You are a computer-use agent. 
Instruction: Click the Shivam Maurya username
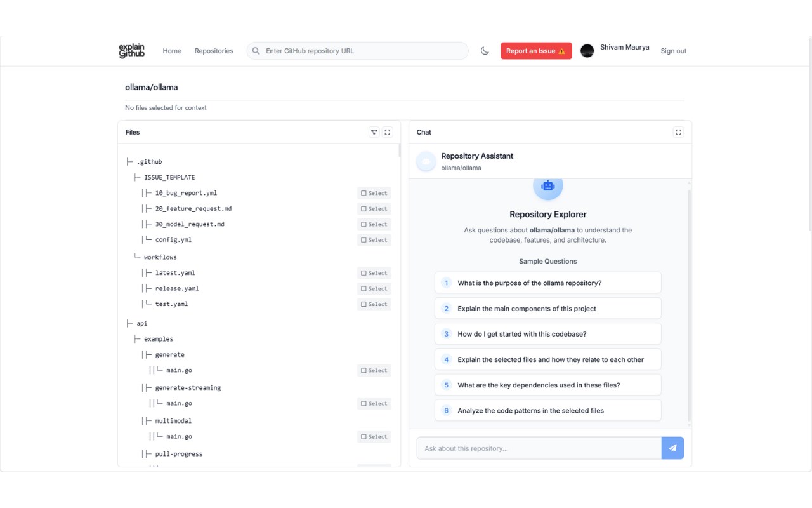point(625,47)
